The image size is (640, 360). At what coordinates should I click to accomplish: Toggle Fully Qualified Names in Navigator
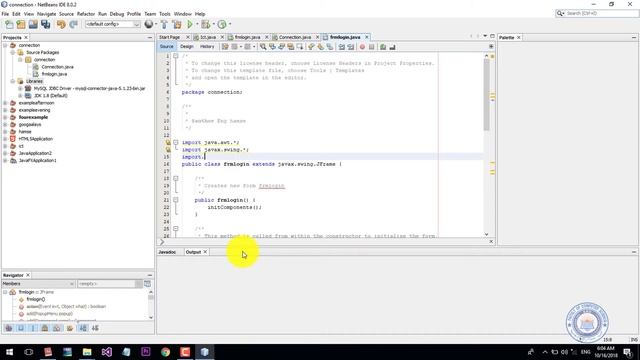[x=70, y=328]
